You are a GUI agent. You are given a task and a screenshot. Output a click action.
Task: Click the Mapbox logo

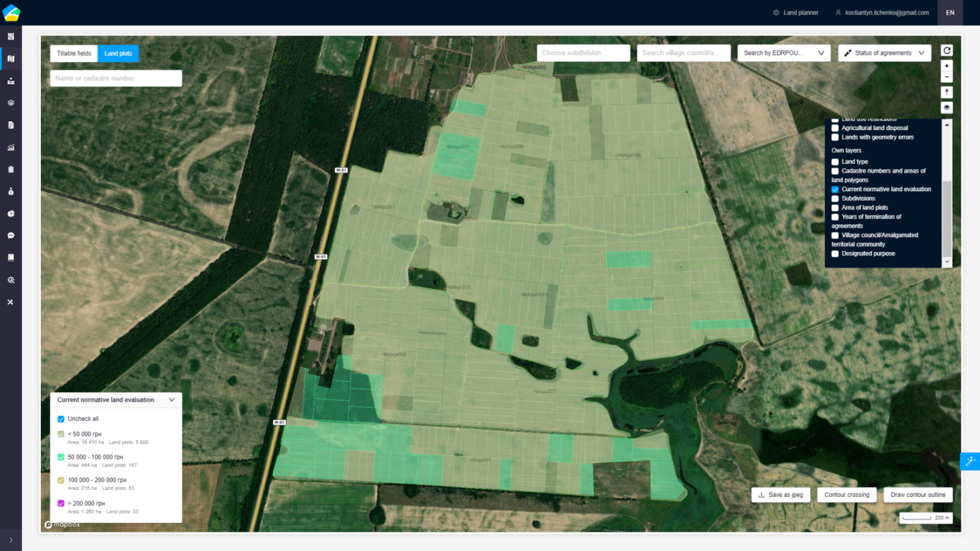(x=63, y=525)
